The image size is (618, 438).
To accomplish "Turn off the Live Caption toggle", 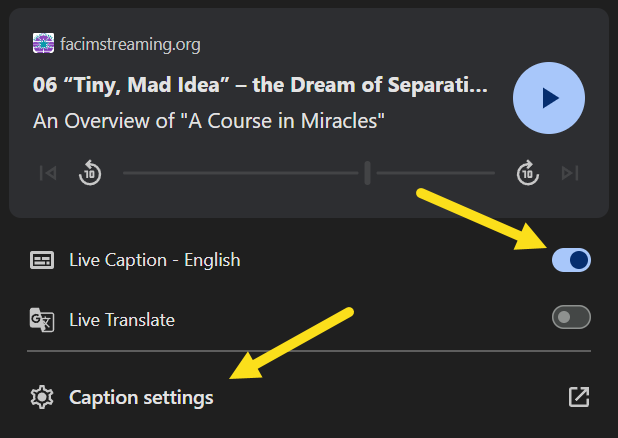I will point(571,260).
